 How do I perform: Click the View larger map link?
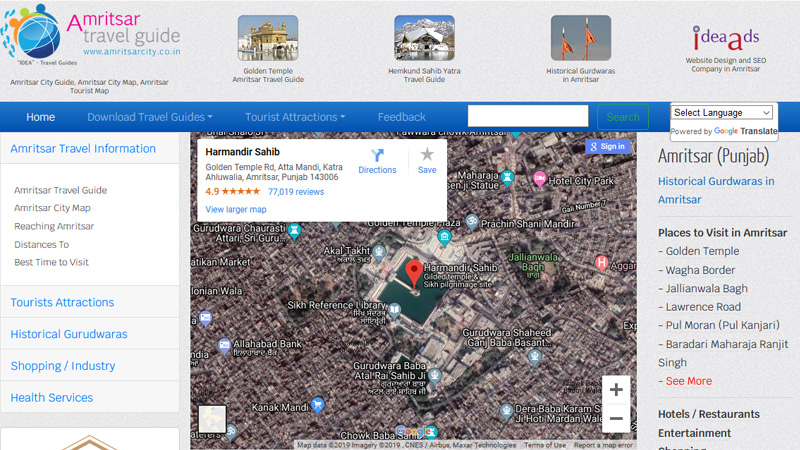coord(236,209)
